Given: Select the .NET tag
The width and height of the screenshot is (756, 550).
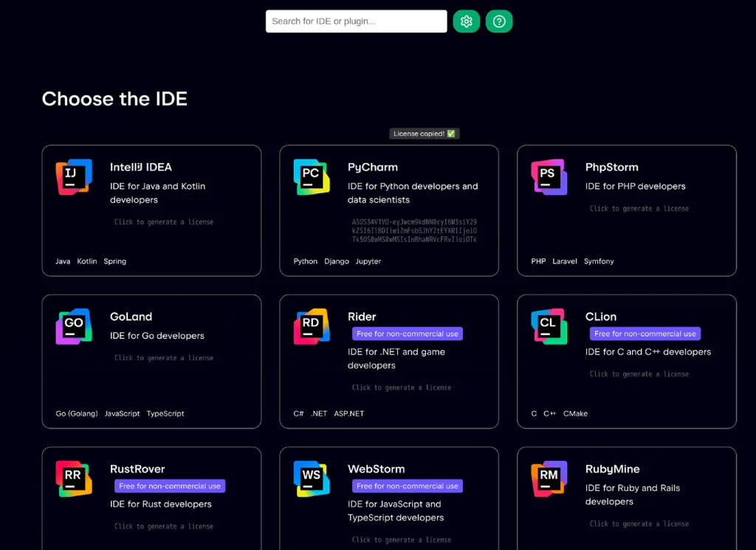Looking at the screenshot, I should coord(319,413).
